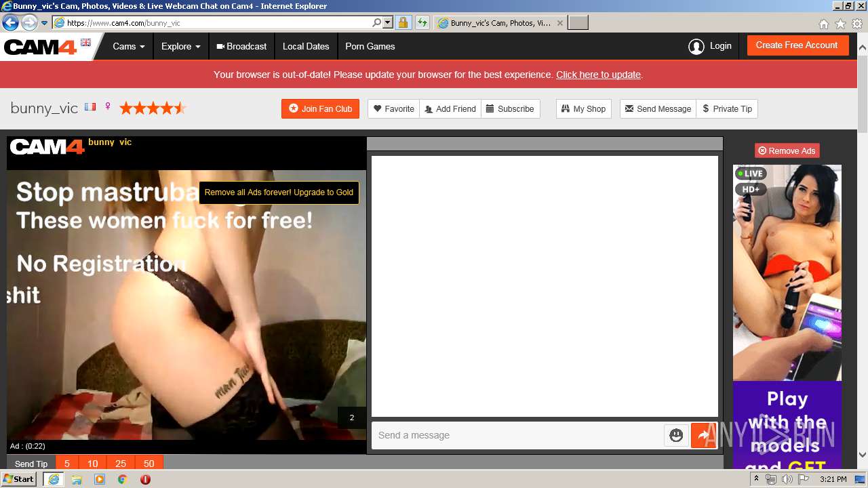Viewport: 868px width, 488px height.
Task: Click Send Message envelope button
Action: click(658, 108)
